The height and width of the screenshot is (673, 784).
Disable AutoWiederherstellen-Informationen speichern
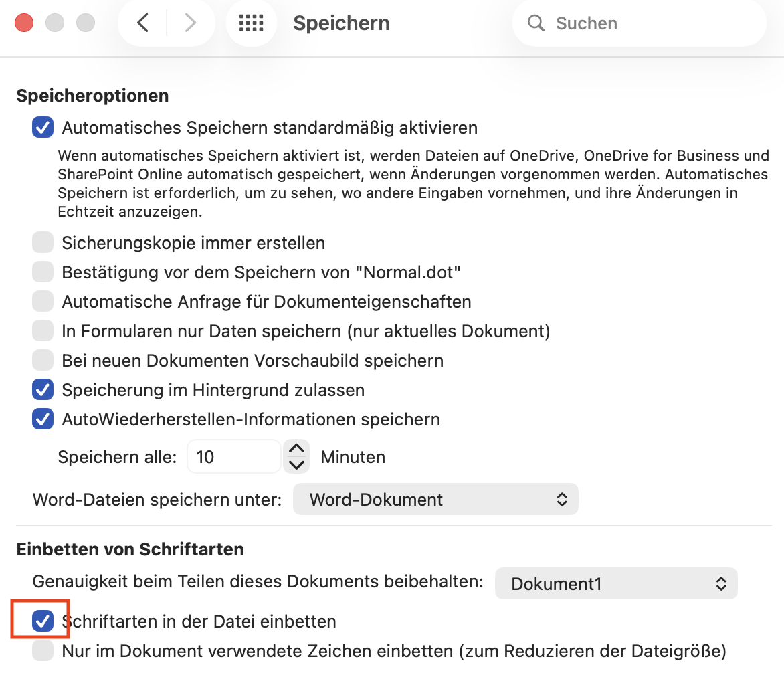point(42,419)
